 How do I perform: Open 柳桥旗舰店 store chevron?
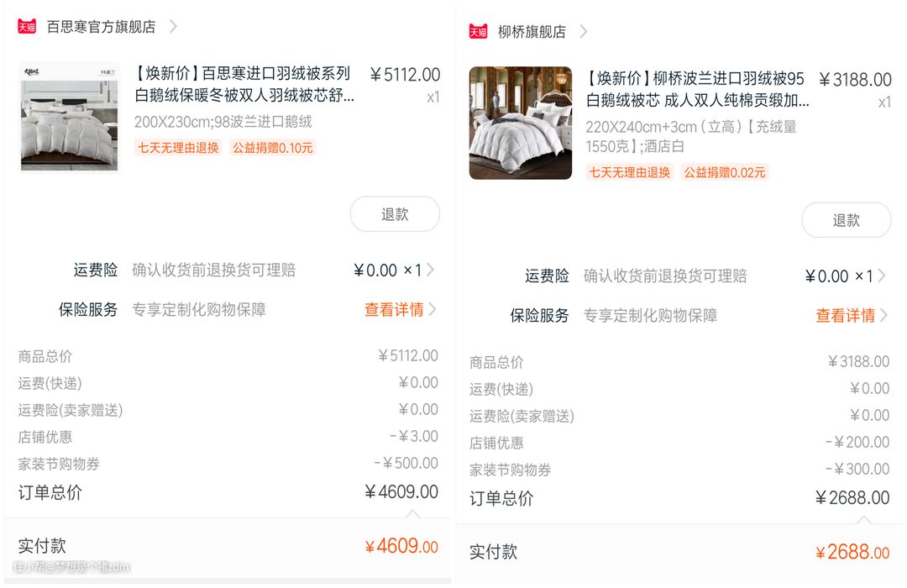[x=583, y=31]
